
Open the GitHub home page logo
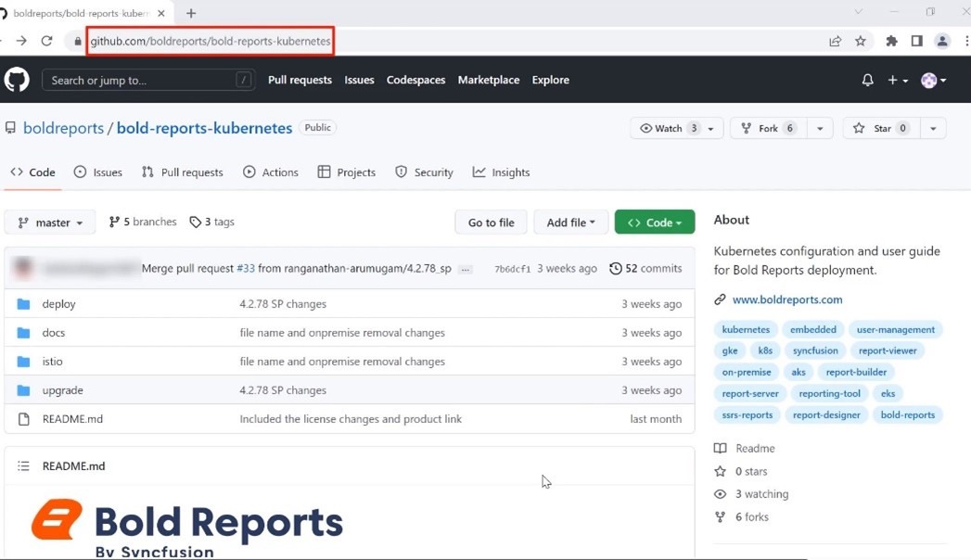tap(18, 80)
